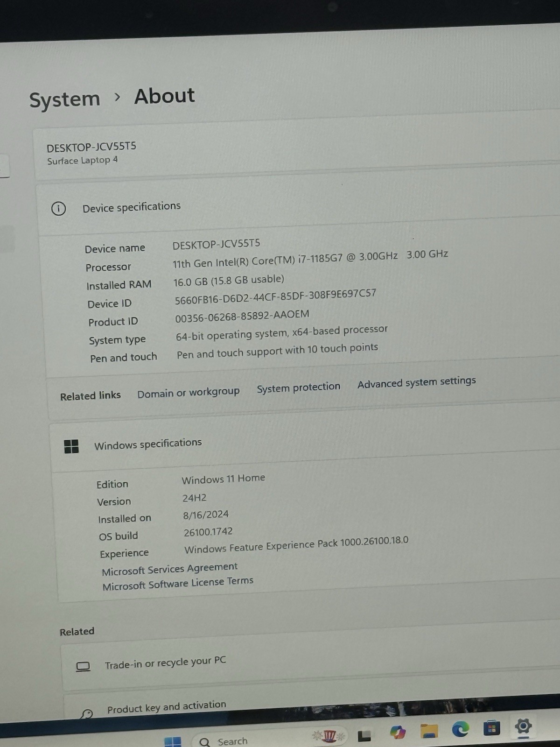Viewport: 560px width, 747px height.
Task: Select the Installed on date 8/16/2024
Action: point(206,515)
